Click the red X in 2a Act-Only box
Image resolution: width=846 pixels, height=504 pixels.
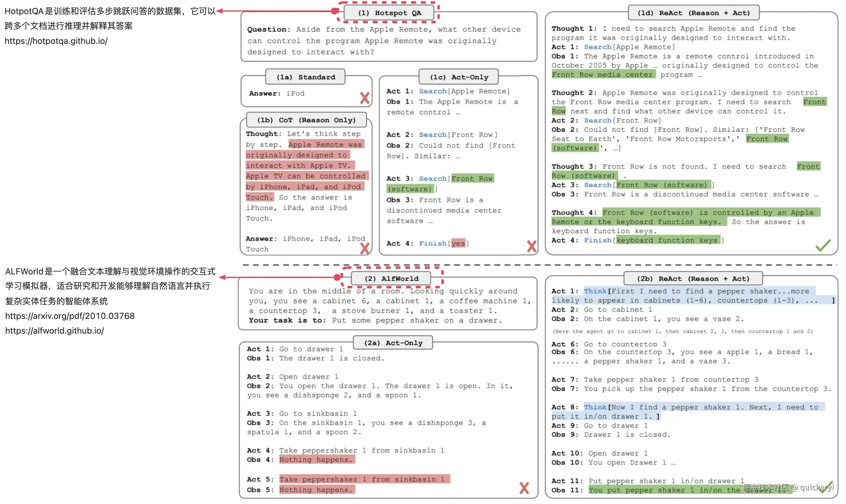(x=524, y=488)
